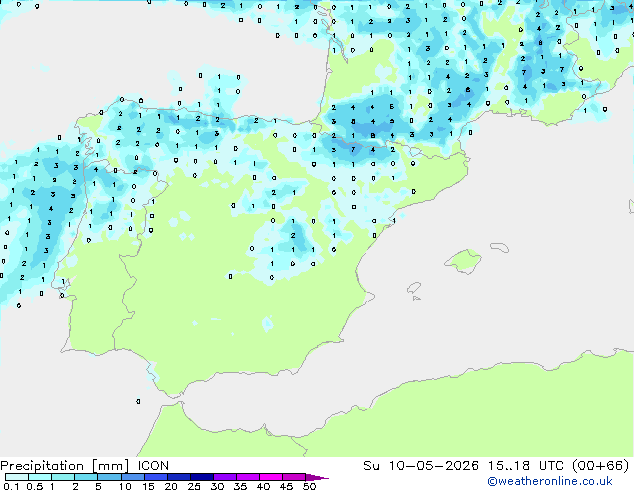
Task: Pick the 5–10 mm legend color box
Action: tap(109, 477)
